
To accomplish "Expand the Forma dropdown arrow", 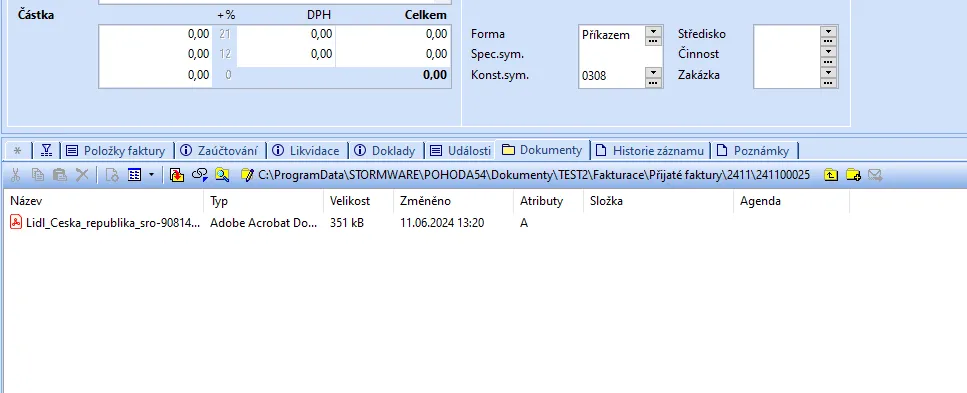I will (x=654, y=31).
